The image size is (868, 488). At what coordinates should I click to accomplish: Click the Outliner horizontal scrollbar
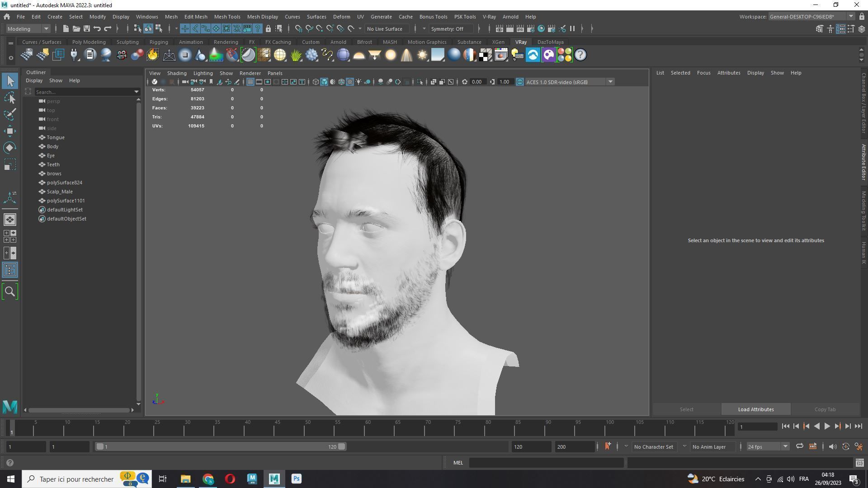[x=79, y=410]
